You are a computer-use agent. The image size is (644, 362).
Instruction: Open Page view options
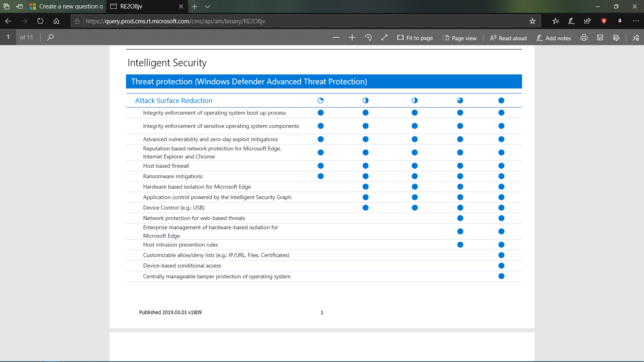[x=460, y=38]
